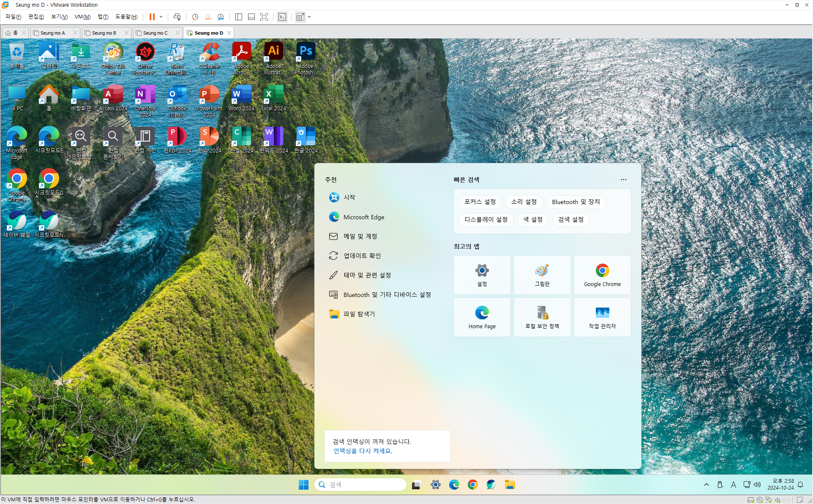Open the 편집(E) menu
Viewport: 813px width, 504px height.
[x=36, y=17]
